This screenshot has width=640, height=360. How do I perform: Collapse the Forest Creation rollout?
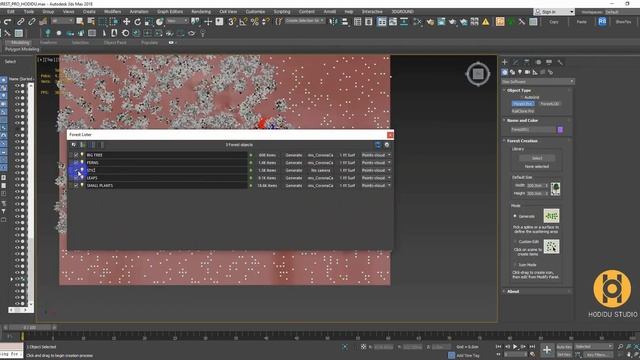(522, 141)
